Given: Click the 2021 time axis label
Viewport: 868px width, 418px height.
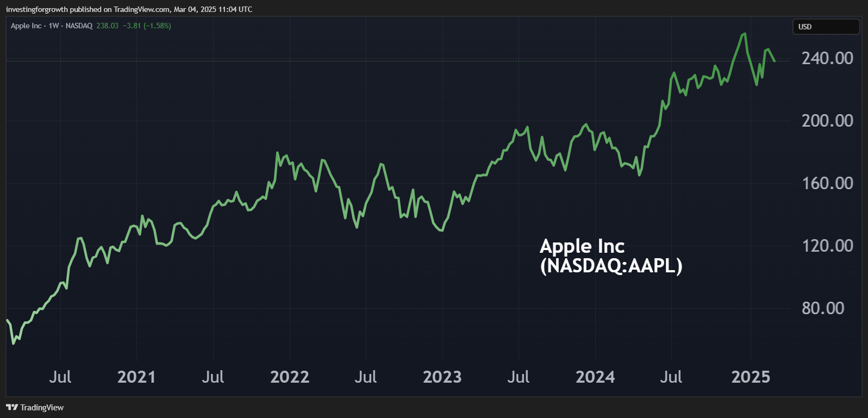Looking at the screenshot, I should pyautogui.click(x=136, y=377).
